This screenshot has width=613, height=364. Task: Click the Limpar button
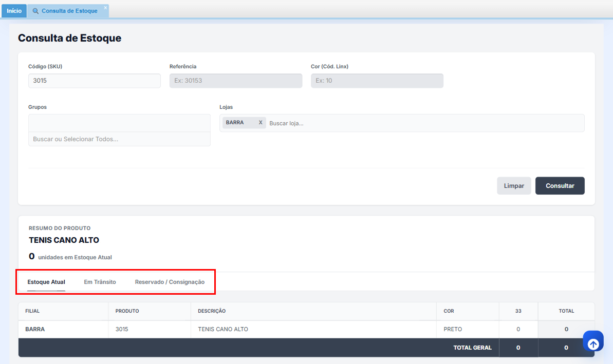[513, 186]
